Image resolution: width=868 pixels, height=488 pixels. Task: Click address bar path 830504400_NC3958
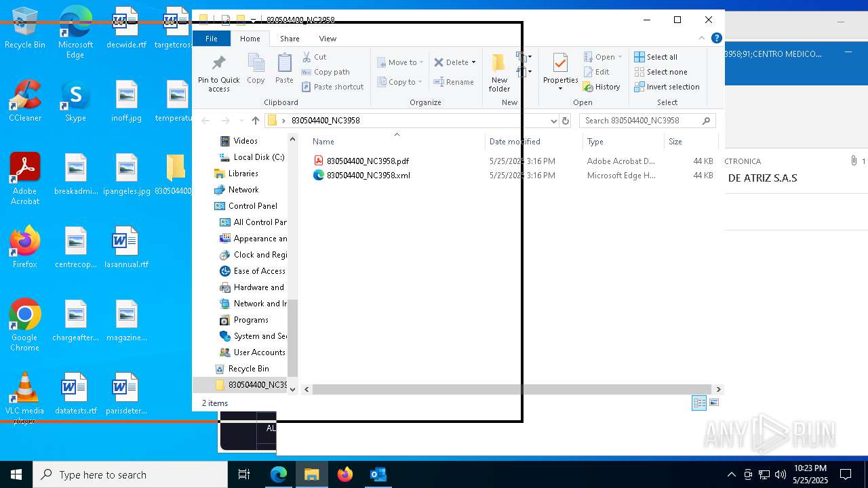[325, 121]
